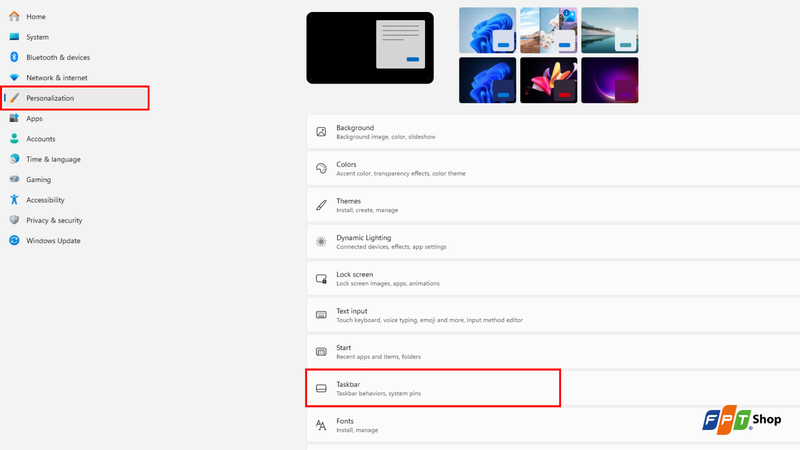
Task: Click 'Connected devices, effects, app settings' text
Action: pos(391,247)
